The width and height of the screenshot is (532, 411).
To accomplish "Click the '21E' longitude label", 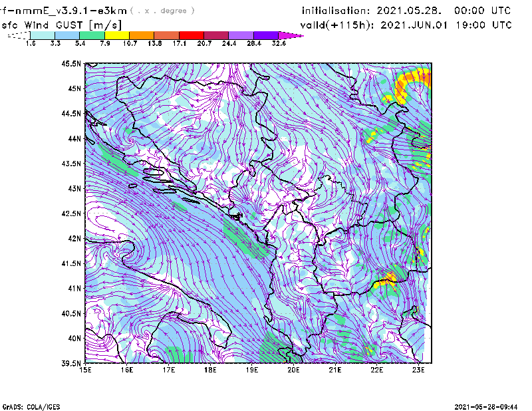I will pos(335,370).
